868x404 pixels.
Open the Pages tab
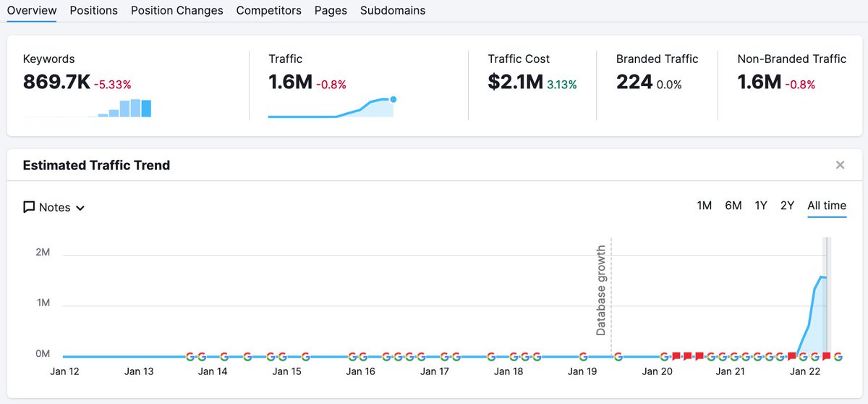331,10
